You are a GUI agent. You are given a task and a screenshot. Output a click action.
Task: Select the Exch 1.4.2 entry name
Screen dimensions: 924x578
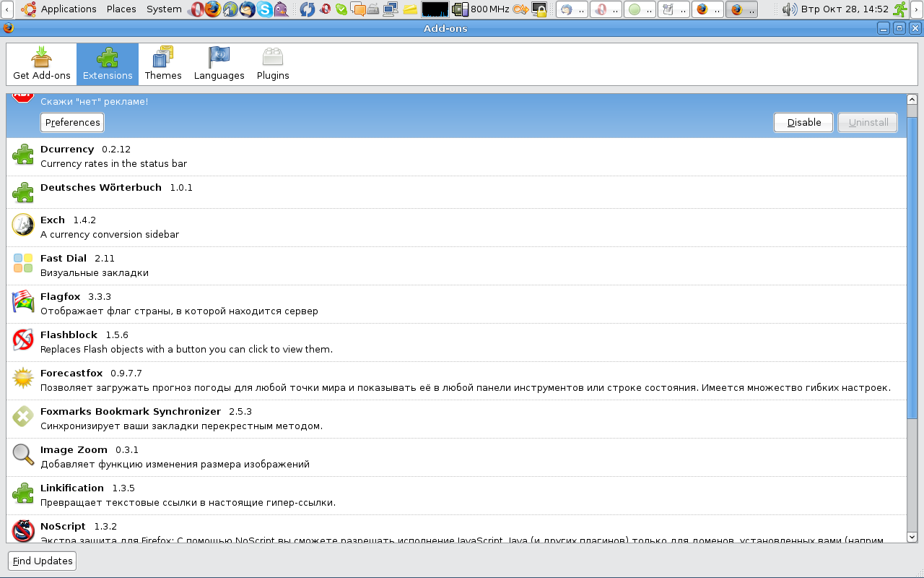[x=68, y=220]
